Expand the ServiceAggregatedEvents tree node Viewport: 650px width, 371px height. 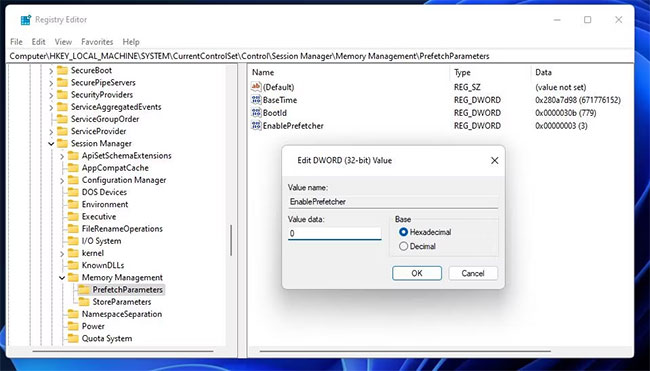51,107
